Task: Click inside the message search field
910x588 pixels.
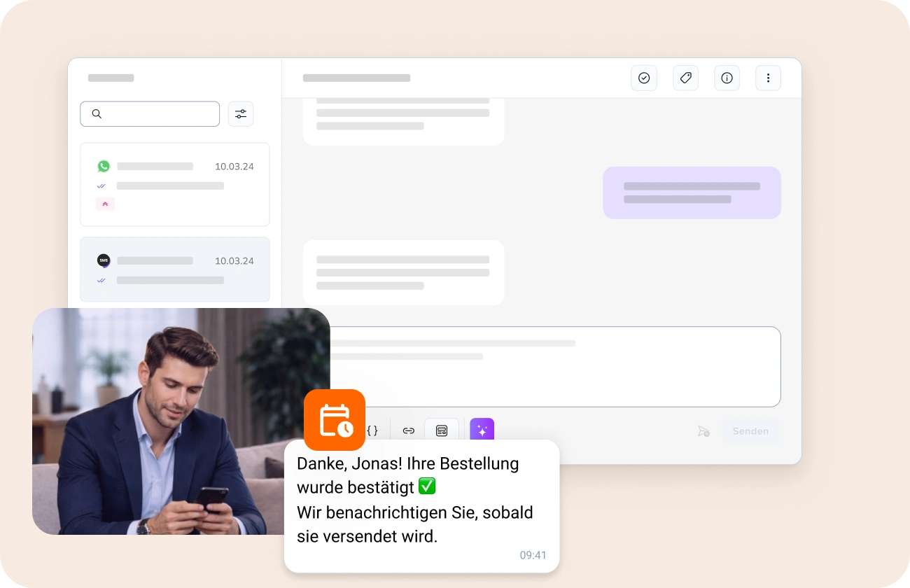Action: click(x=150, y=113)
